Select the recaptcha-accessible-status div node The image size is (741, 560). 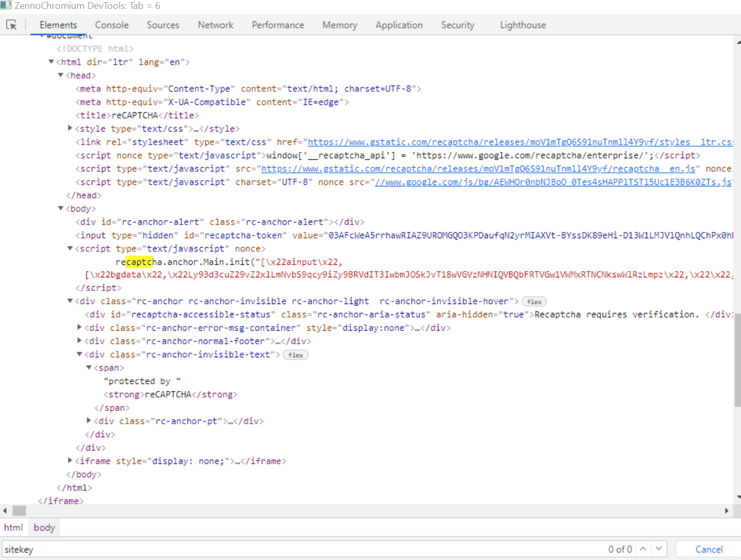pos(408,314)
